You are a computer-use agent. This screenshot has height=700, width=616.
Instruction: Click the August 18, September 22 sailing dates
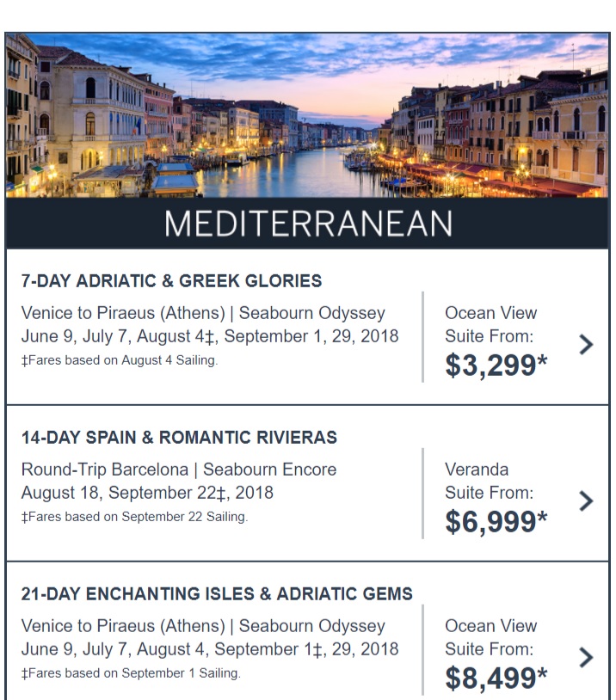pos(147,493)
